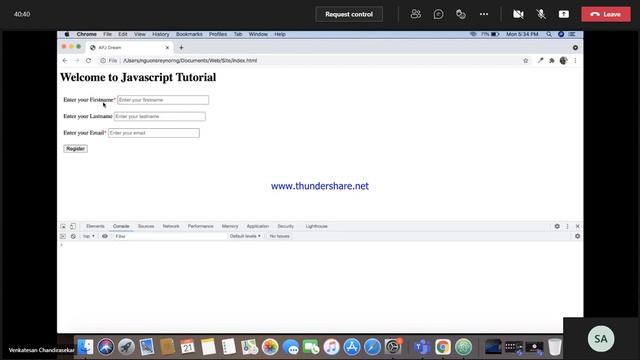This screenshot has width=640, height=360.
Task: Open the Control Center icon in menu bar
Action: tap(572, 34)
